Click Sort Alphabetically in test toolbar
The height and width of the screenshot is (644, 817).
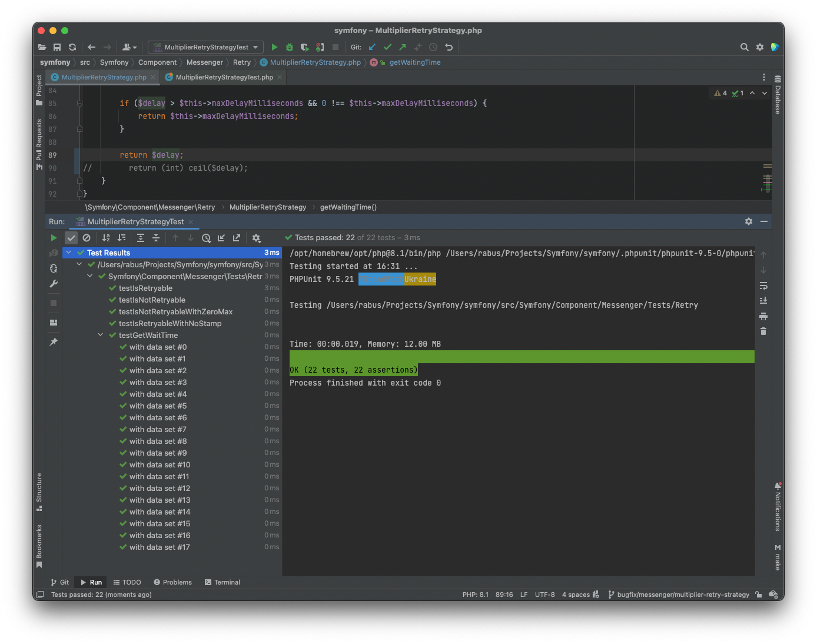(106, 238)
